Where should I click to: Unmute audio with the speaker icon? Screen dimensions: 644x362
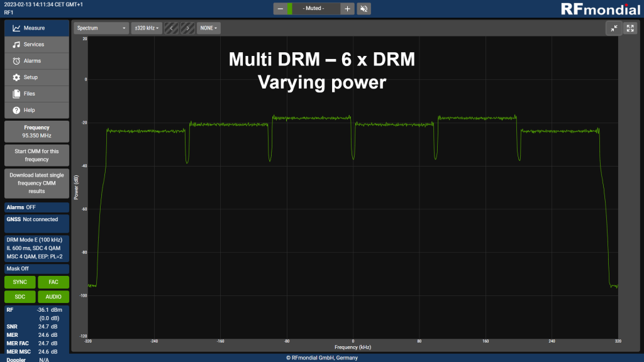coord(364,9)
